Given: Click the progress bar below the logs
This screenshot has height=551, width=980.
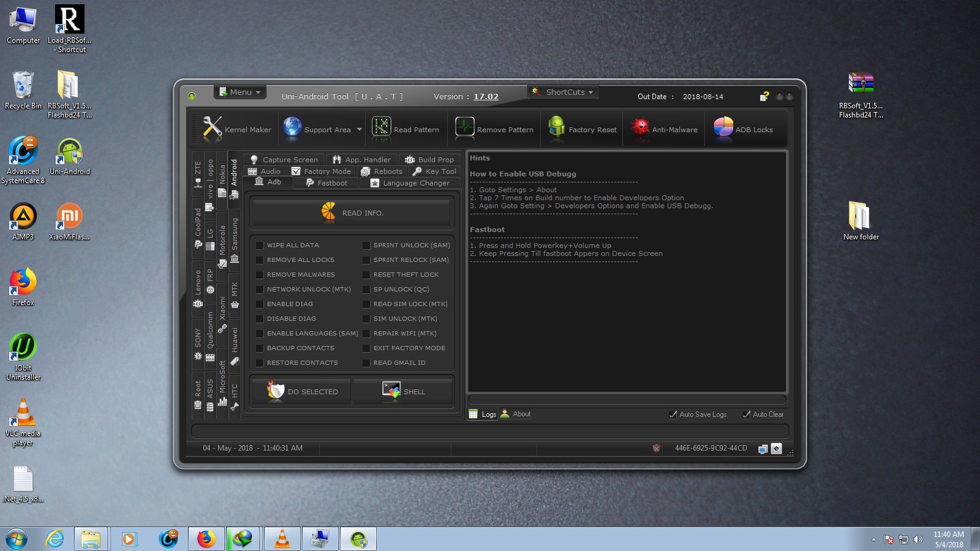Looking at the screenshot, I should 627,400.
